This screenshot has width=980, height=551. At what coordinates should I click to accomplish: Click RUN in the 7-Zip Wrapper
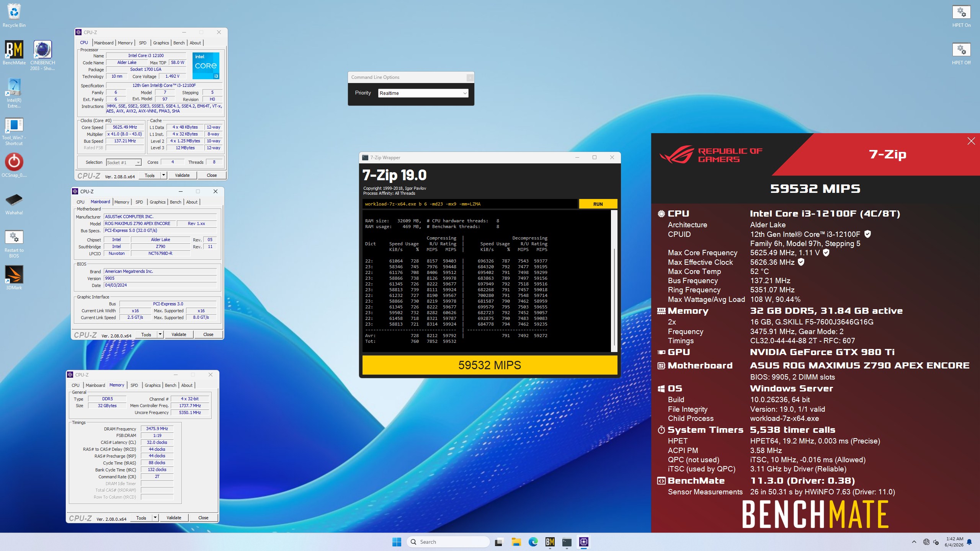click(x=598, y=204)
